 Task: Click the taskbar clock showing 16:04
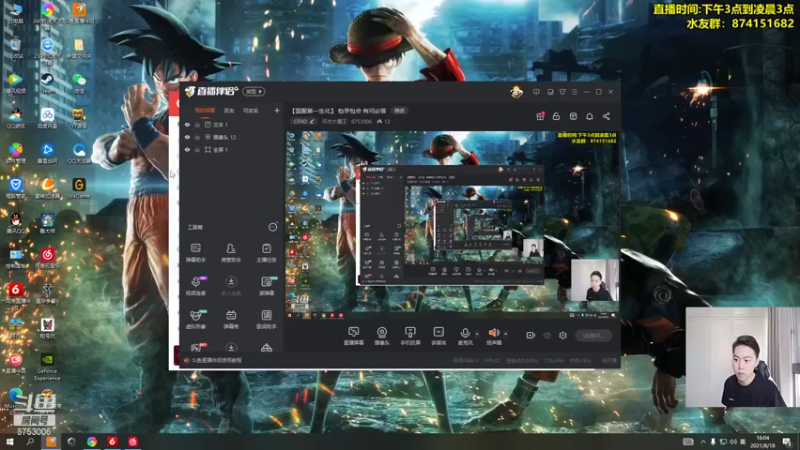tap(763, 441)
